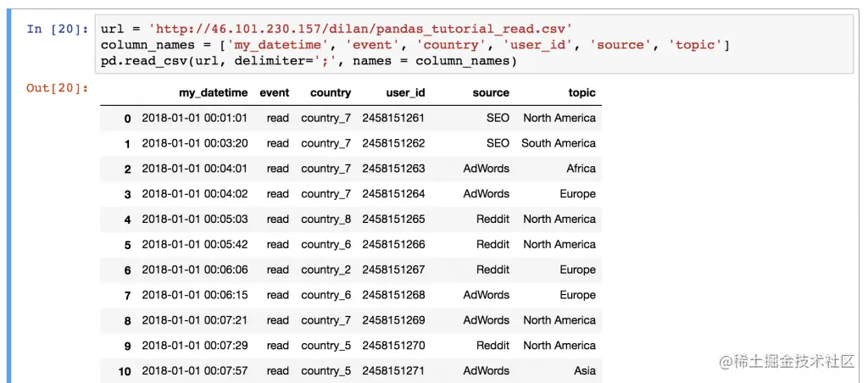Click user_id 2458151265
868x383 pixels.
point(393,219)
